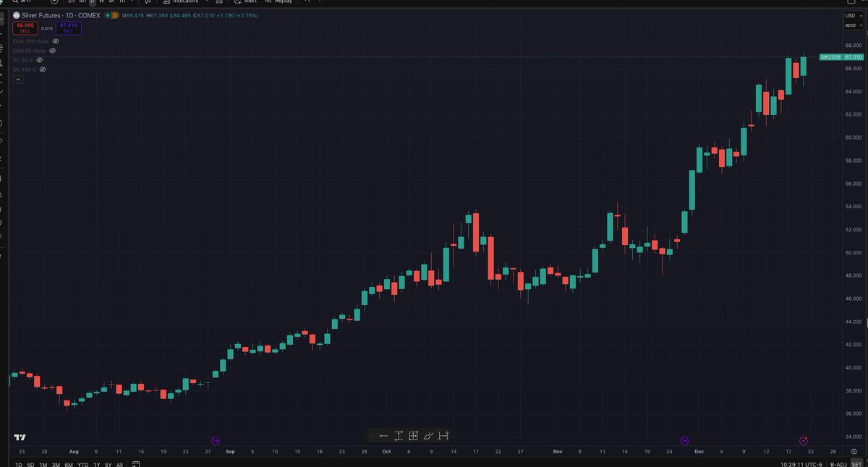Click the Nov label on the time axis

click(558, 451)
